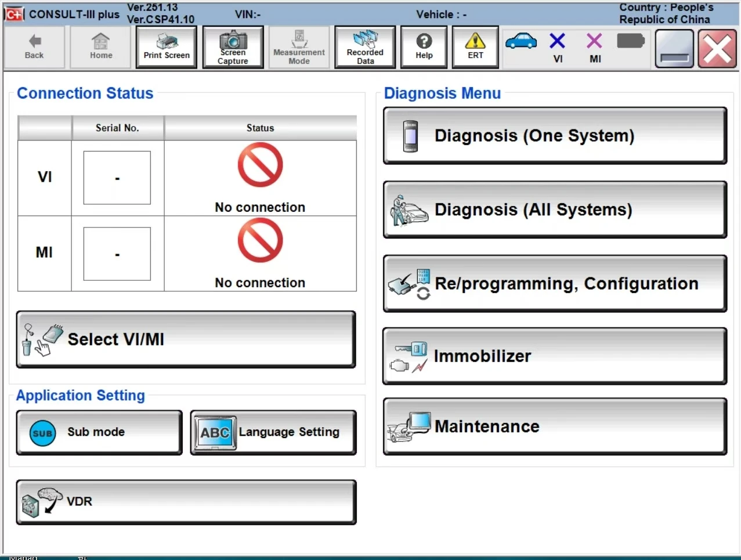This screenshot has width=741, height=560.
Task: Minimize the CONSULT-III plus window
Action: 674,49
